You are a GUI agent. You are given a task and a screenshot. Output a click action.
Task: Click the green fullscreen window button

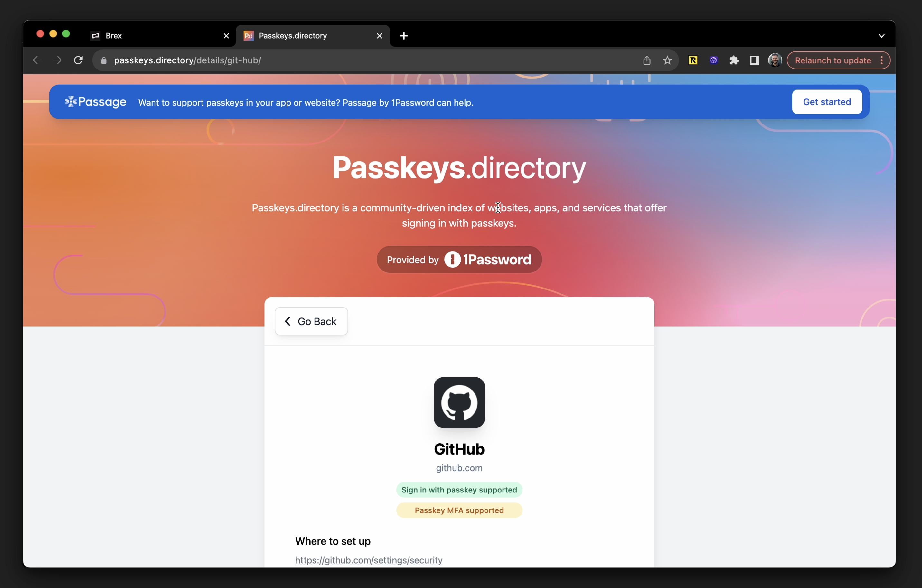[x=66, y=34]
